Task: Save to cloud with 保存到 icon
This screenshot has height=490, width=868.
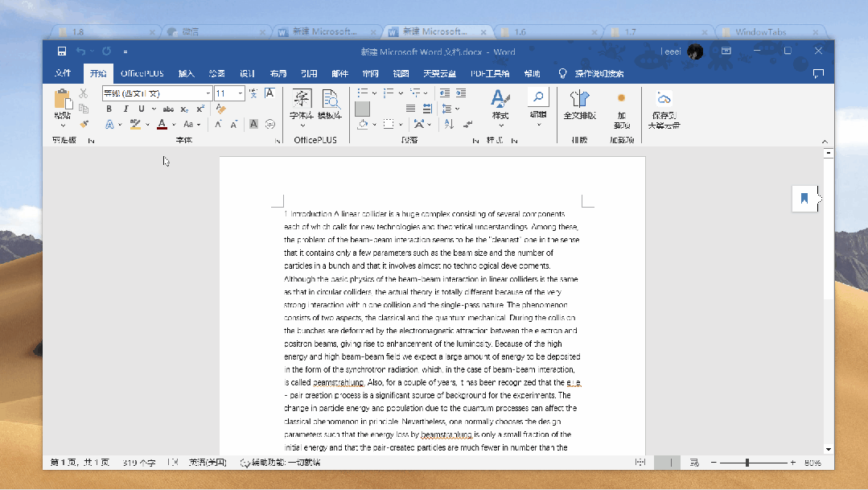Action: 664,109
